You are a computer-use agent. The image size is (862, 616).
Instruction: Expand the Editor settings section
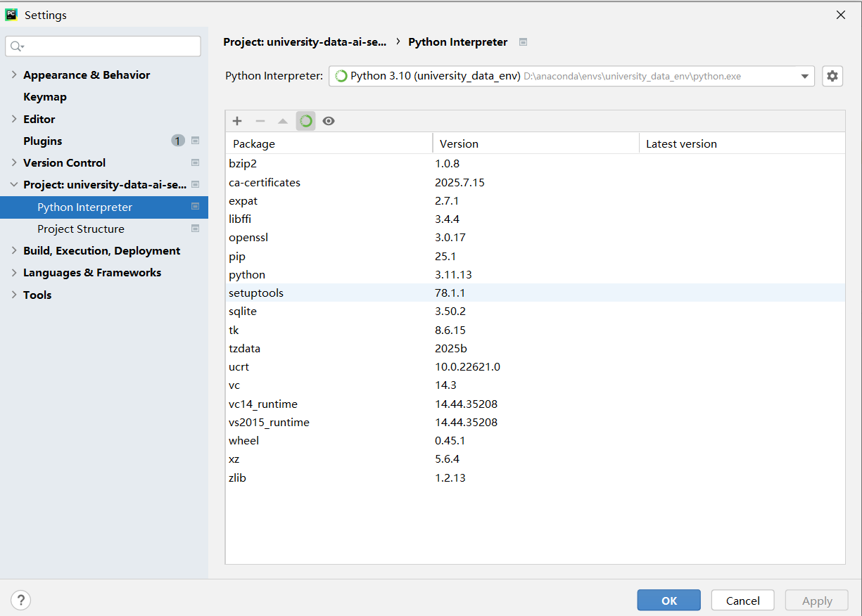(x=14, y=119)
